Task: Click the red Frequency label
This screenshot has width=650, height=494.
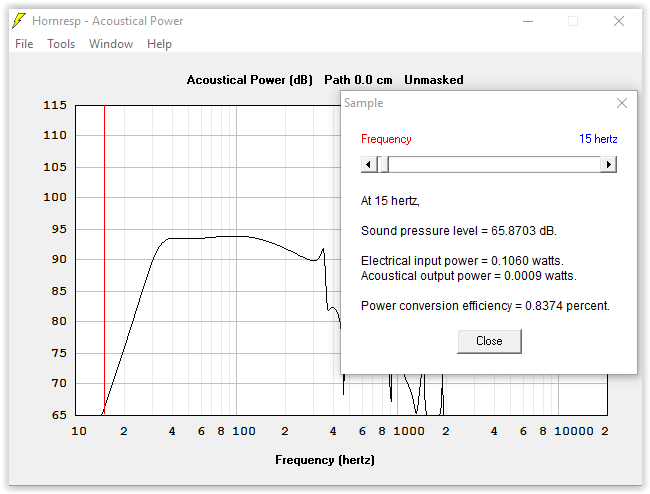Action: [x=386, y=139]
